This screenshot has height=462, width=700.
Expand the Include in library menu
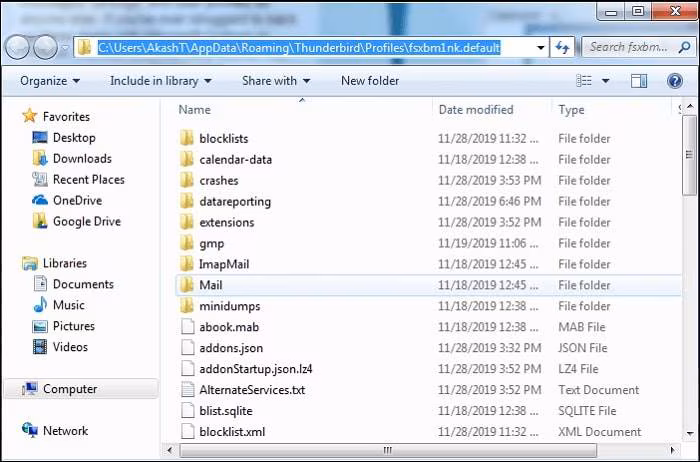(161, 81)
